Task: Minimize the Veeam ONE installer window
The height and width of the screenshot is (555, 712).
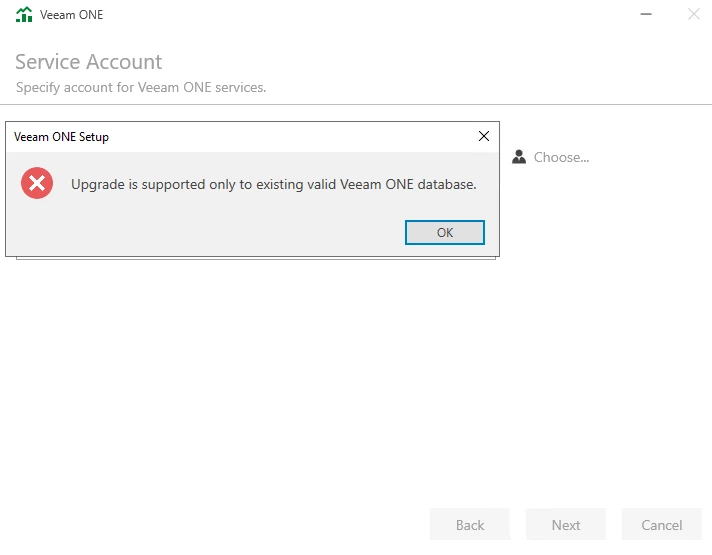Action: pyautogui.click(x=646, y=14)
